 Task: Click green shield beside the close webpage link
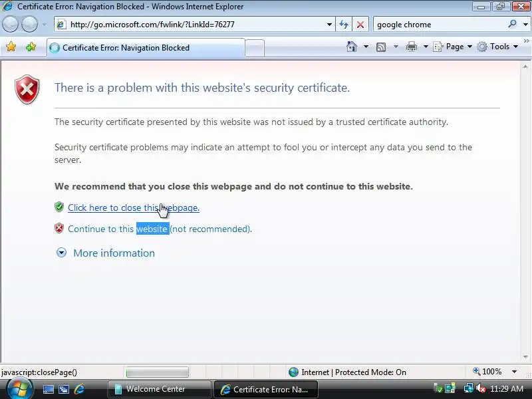(x=59, y=207)
